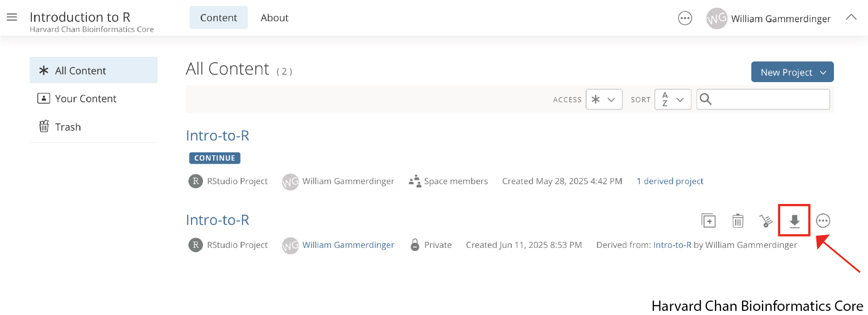Expand the SORT A-Z dropdown

[x=673, y=99]
